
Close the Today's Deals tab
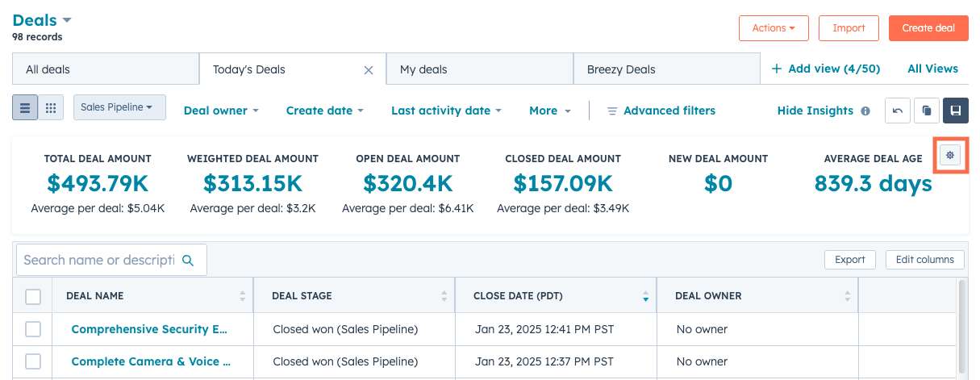point(369,70)
